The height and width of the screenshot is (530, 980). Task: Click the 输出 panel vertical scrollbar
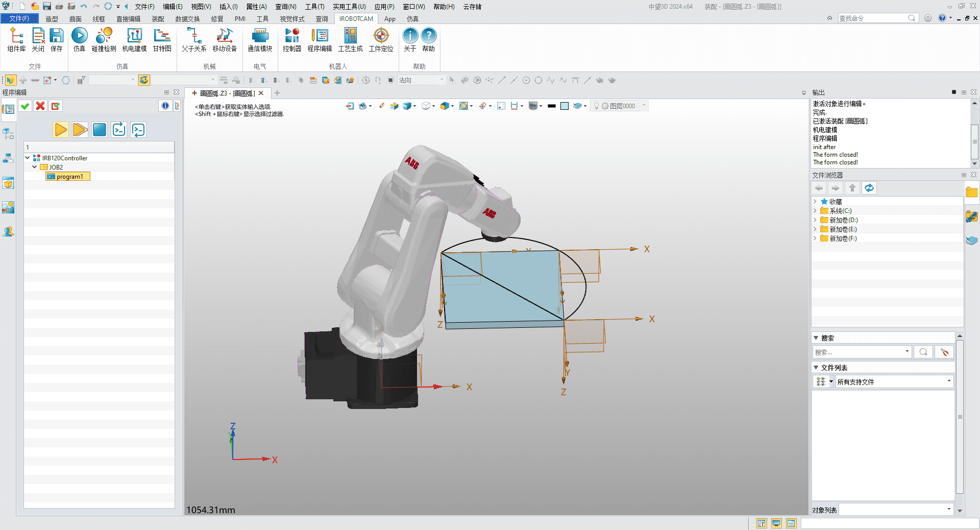(x=974, y=133)
